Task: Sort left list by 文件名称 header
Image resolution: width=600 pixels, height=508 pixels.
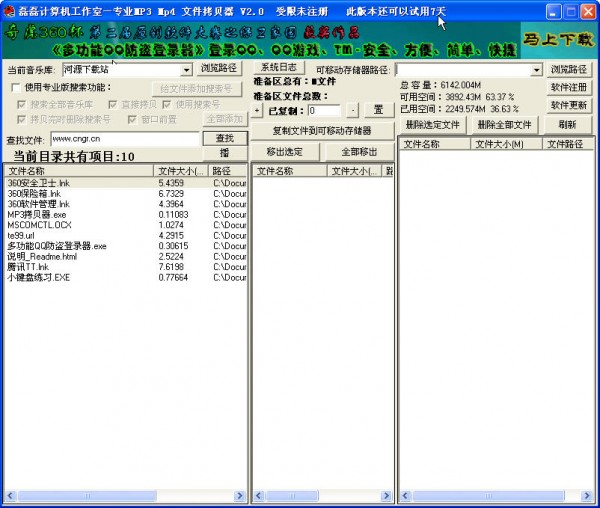Action: coord(79,171)
